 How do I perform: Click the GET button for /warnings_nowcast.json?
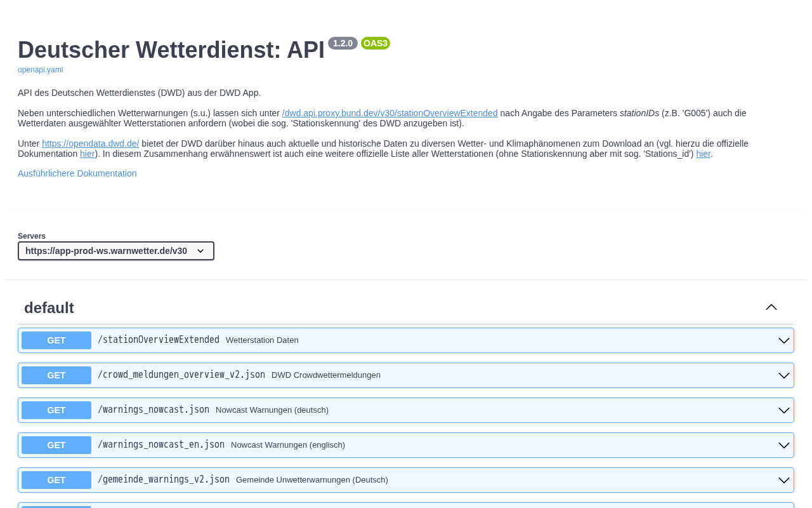(56, 410)
